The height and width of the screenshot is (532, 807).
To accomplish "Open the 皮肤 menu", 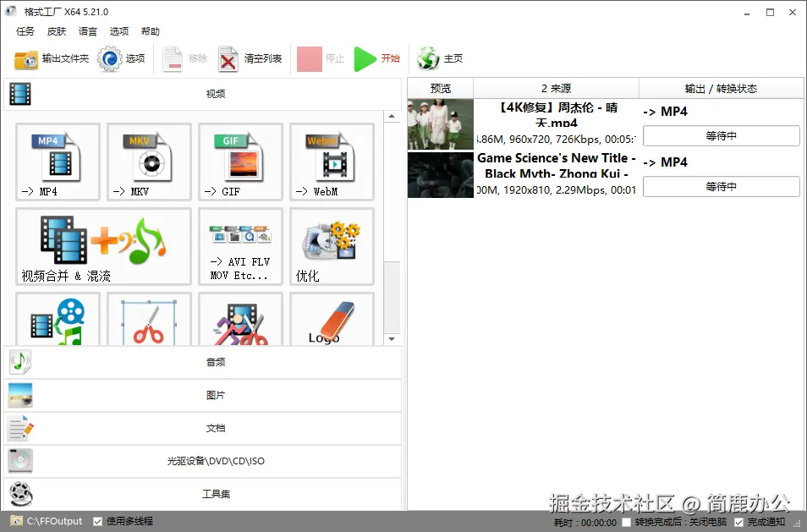I will click(57, 31).
